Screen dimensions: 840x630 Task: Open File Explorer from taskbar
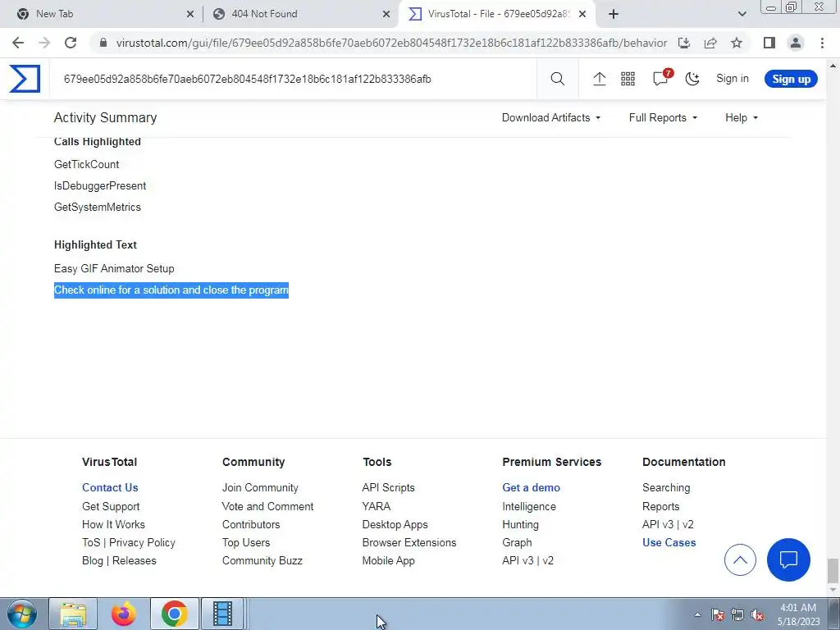73,614
